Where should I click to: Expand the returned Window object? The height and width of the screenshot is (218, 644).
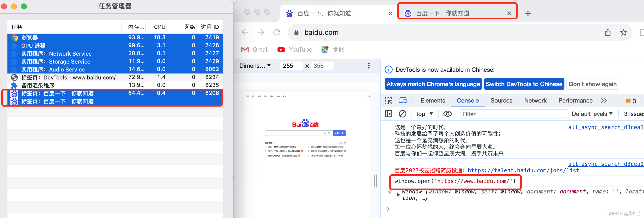tap(398, 195)
